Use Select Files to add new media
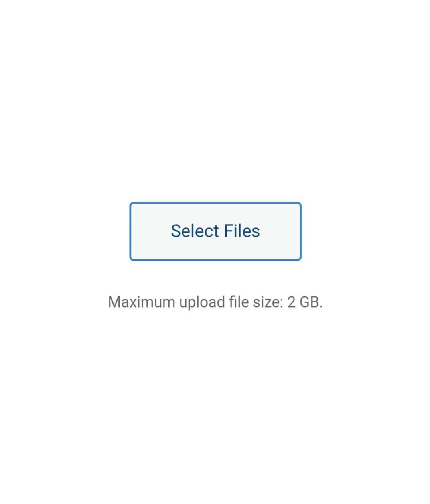The image size is (430, 504). pyautogui.click(x=215, y=231)
